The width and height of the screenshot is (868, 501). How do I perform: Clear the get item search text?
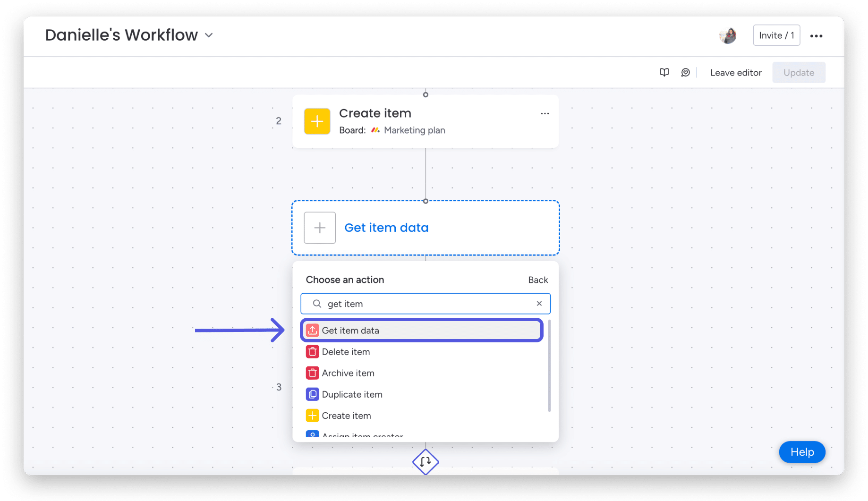pos(539,304)
